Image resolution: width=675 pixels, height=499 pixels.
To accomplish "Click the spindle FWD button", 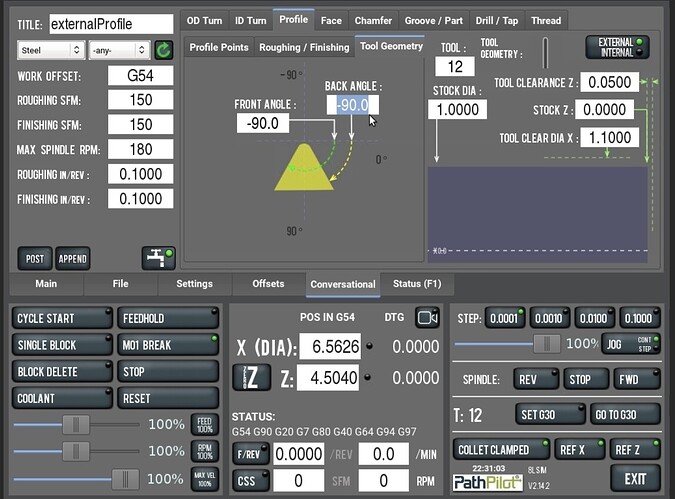I will coord(637,379).
